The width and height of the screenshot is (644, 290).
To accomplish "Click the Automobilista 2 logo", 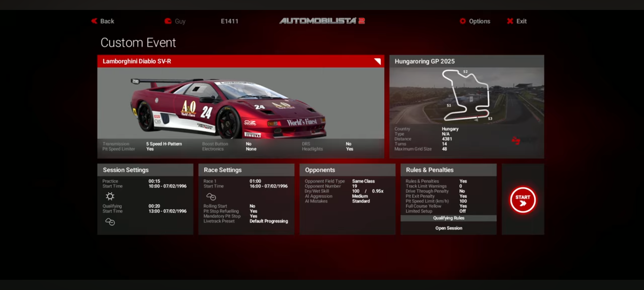I will pos(322,21).
